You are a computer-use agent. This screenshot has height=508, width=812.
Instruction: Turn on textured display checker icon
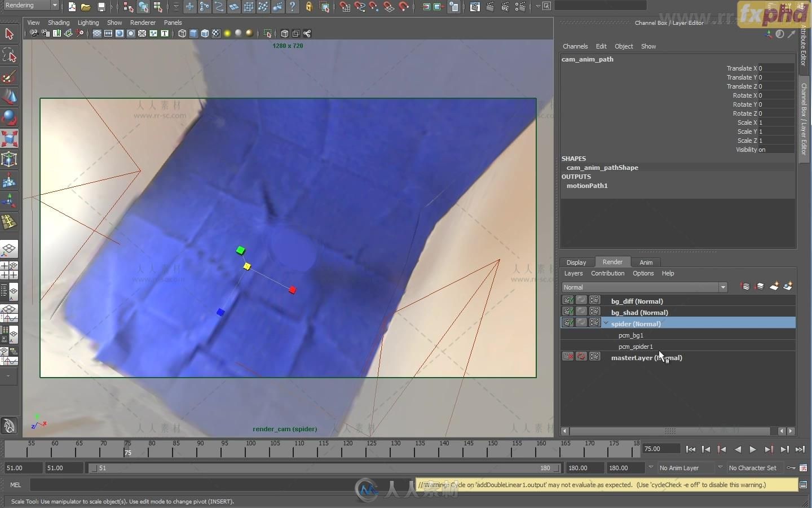[x=216, y=33]
